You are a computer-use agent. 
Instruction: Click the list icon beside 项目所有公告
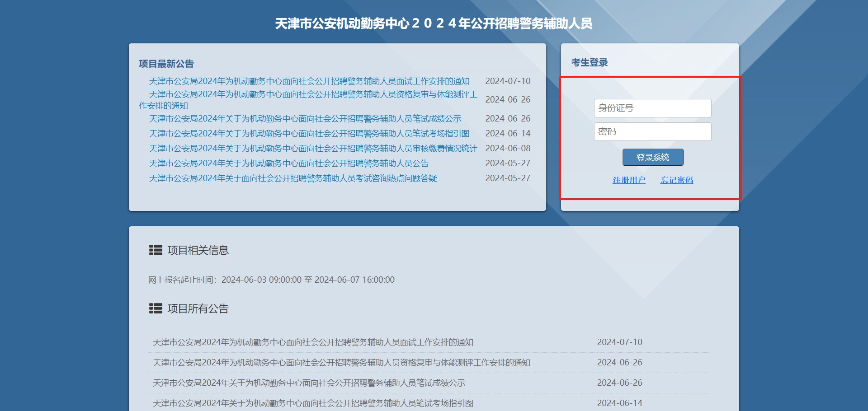(x=156, y=308)
